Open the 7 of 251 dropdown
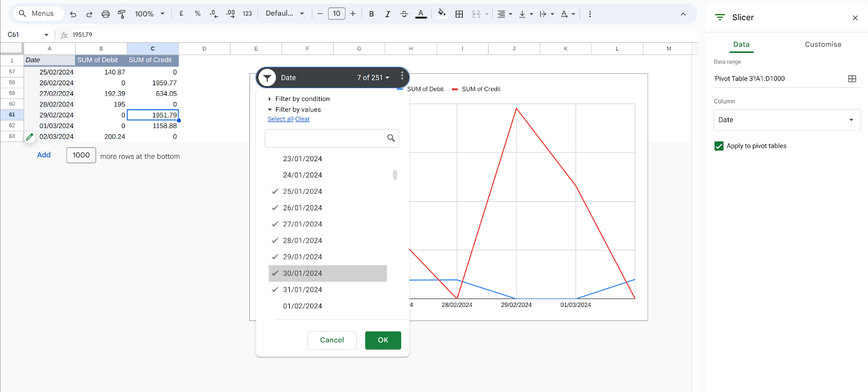This screenshot has width=868, height=392. point(373,78)
